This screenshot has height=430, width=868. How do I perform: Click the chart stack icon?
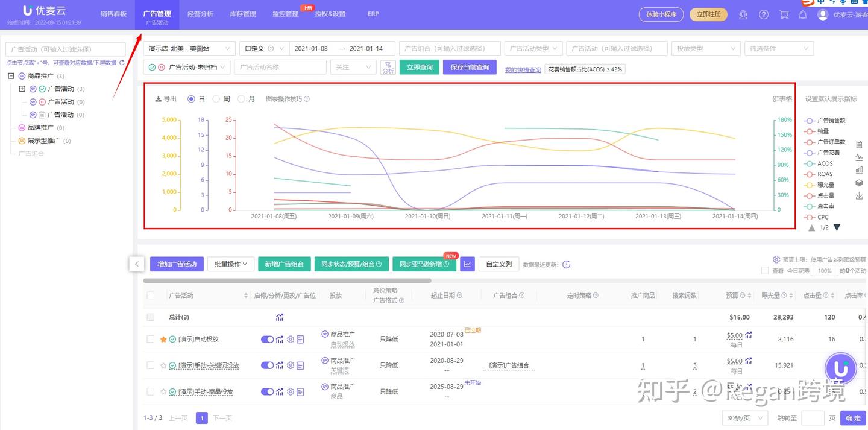860,183
